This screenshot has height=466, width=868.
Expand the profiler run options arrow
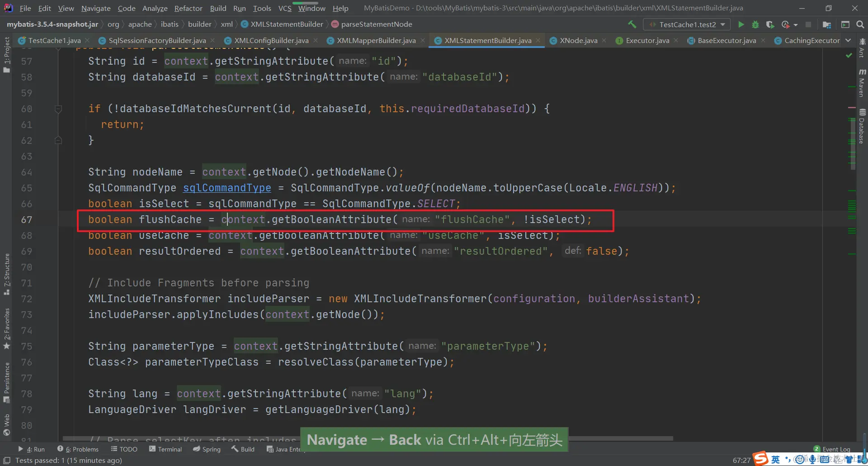tap(796, 25)
